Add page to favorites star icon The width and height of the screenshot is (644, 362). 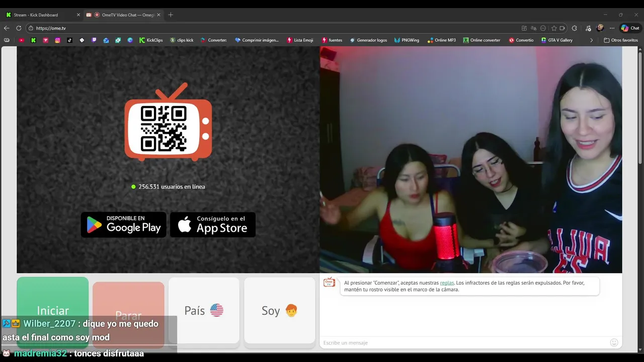(554, 28)
